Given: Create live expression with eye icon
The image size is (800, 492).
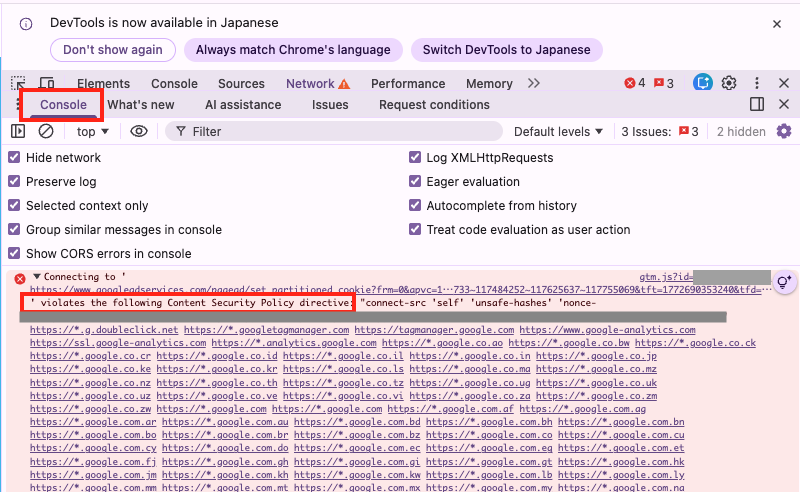Looking at the screenshot, I should (x=139, y=131).
